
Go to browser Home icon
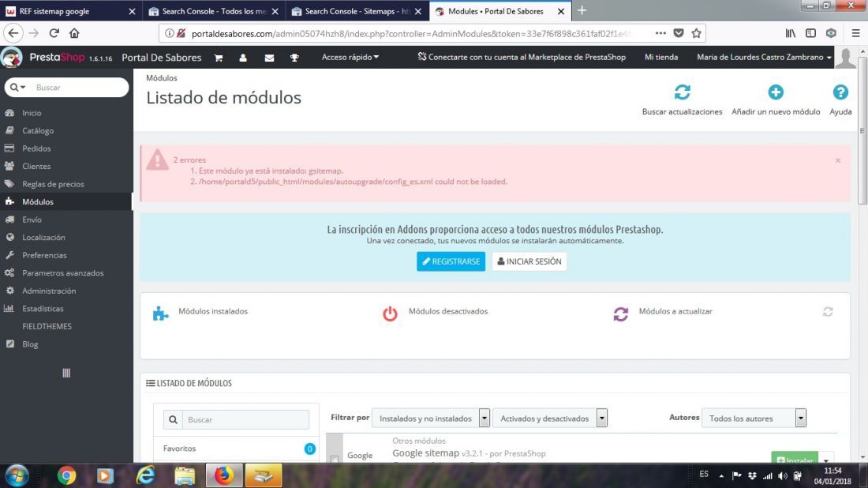(x=74, y=33)
